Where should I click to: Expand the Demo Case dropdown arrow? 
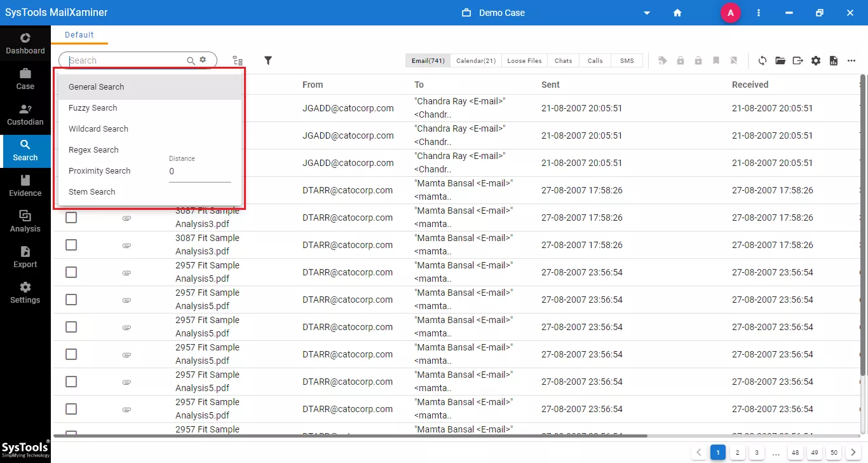[647, 13]
